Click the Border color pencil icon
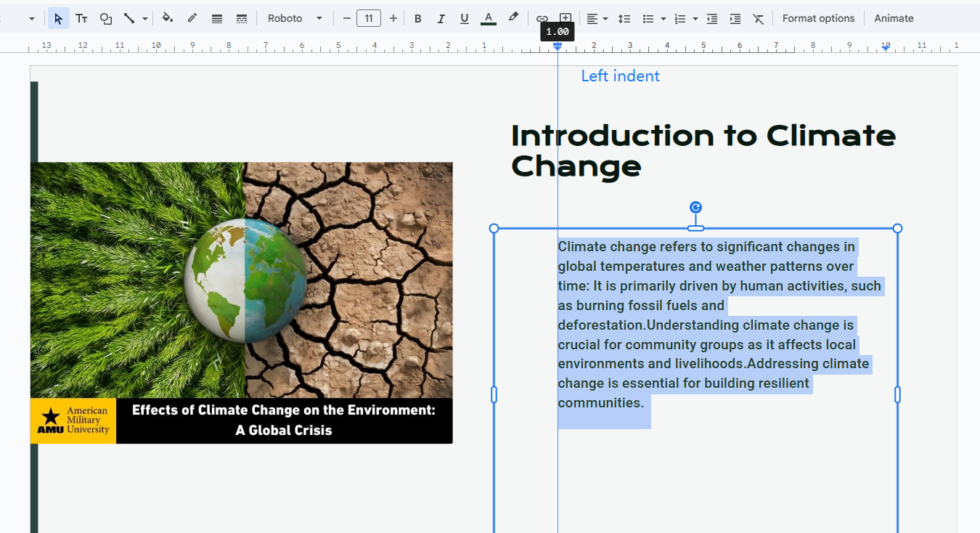Screen dimensions: 980x533 click(x=192, y=18)
